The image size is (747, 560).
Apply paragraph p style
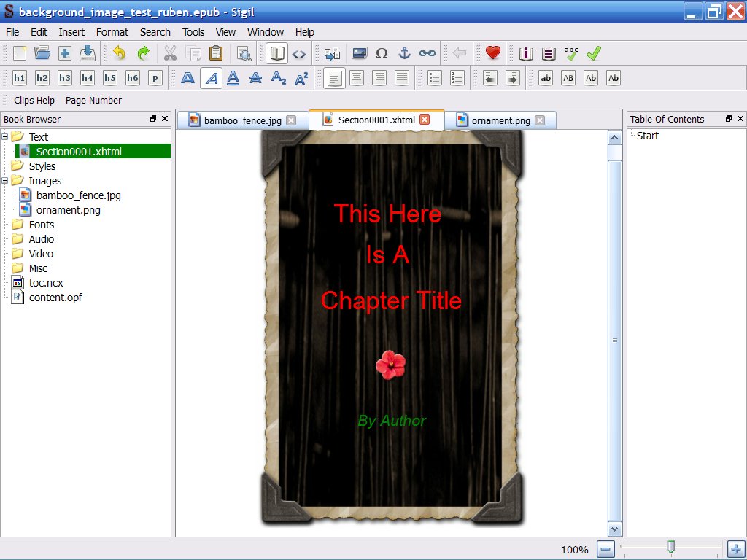pyautogui.click(x=155, y=78)
